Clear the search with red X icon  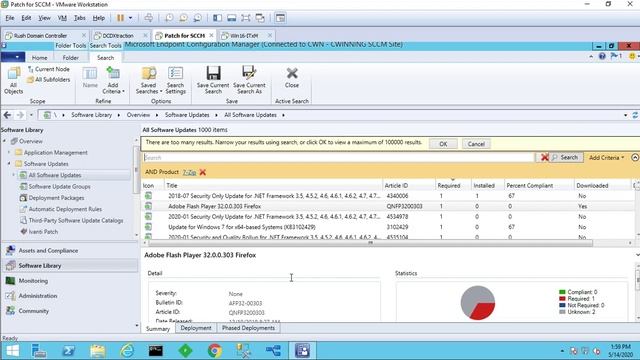[x=544, y=158]
